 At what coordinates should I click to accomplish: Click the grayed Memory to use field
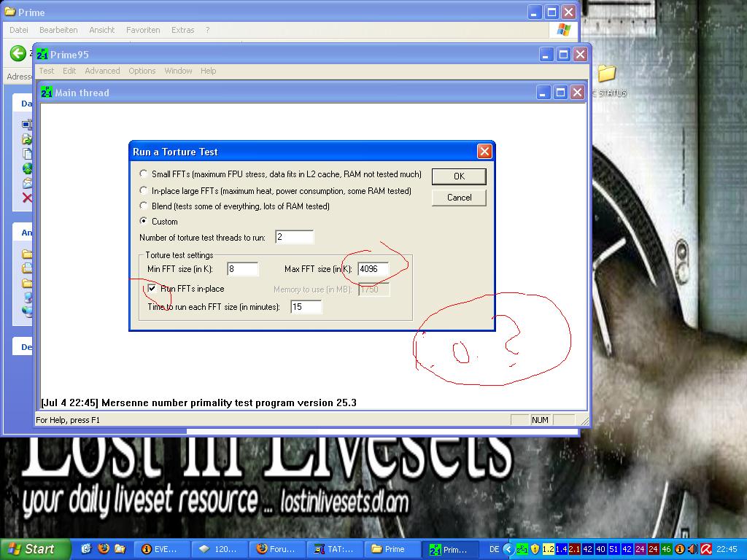(373, 289)
